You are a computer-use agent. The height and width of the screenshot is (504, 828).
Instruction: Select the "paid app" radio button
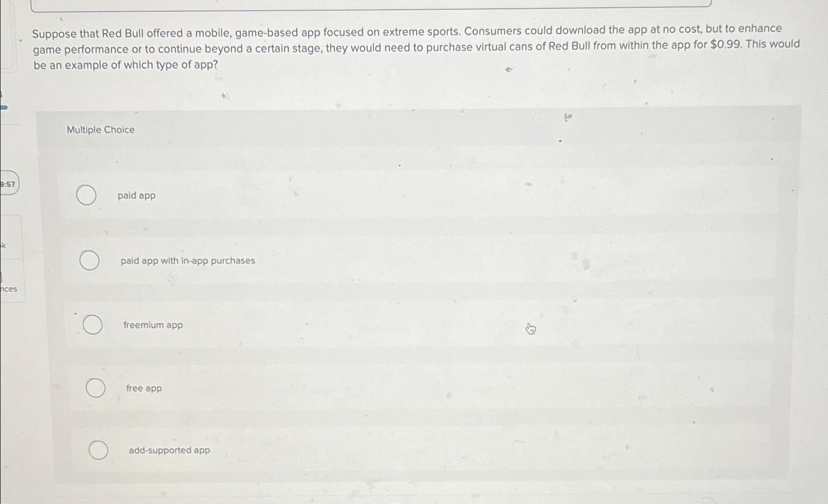(x=87, y=195)
